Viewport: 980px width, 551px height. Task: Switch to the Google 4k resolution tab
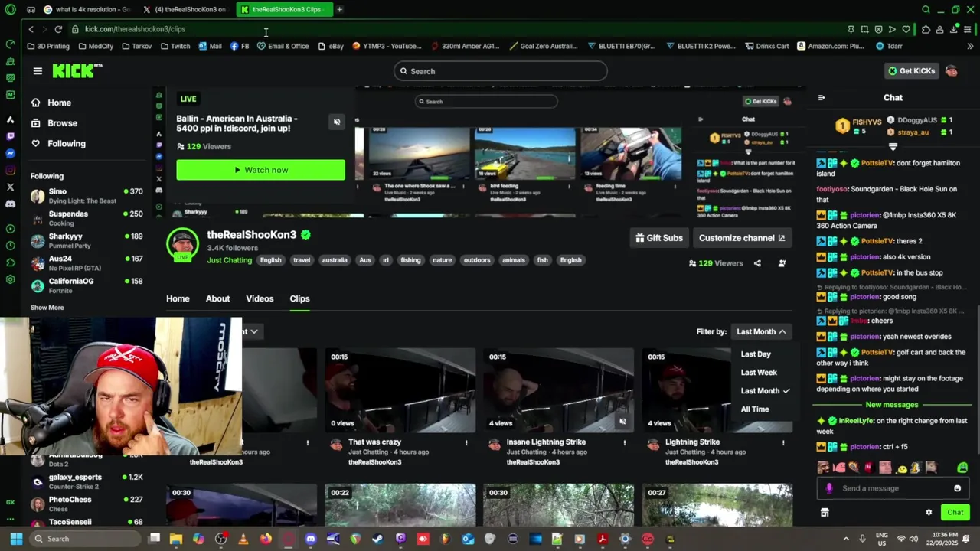coord(87,9)
